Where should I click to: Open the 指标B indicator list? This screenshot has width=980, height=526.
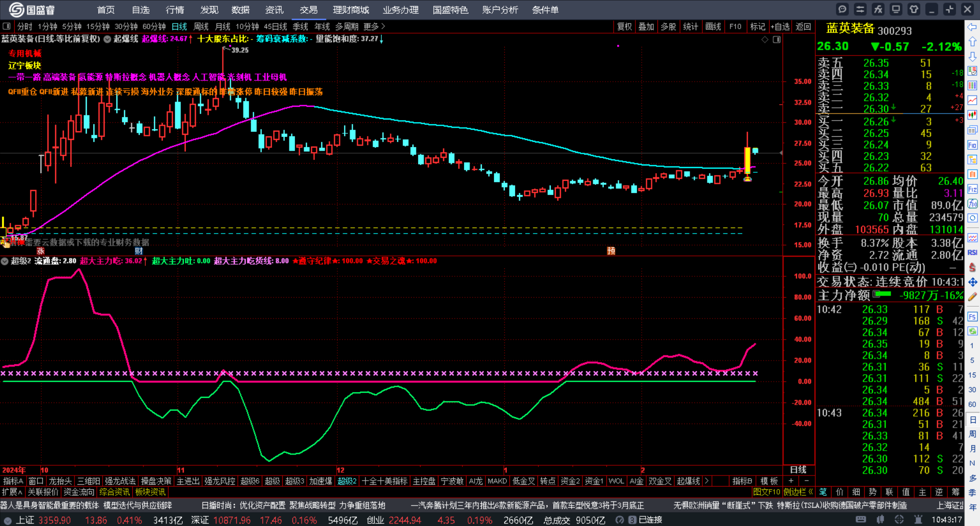click(742, 481)
